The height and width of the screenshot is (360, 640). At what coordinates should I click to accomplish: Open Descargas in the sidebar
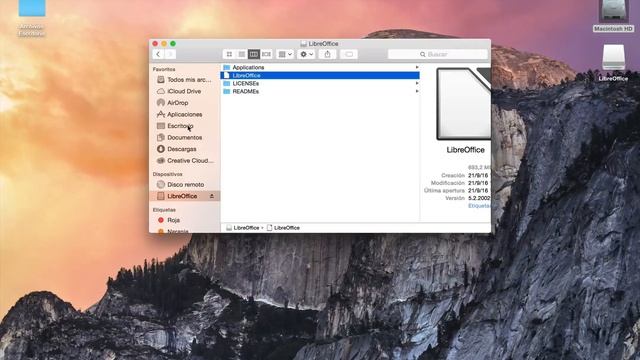click(x=184, y=149)
